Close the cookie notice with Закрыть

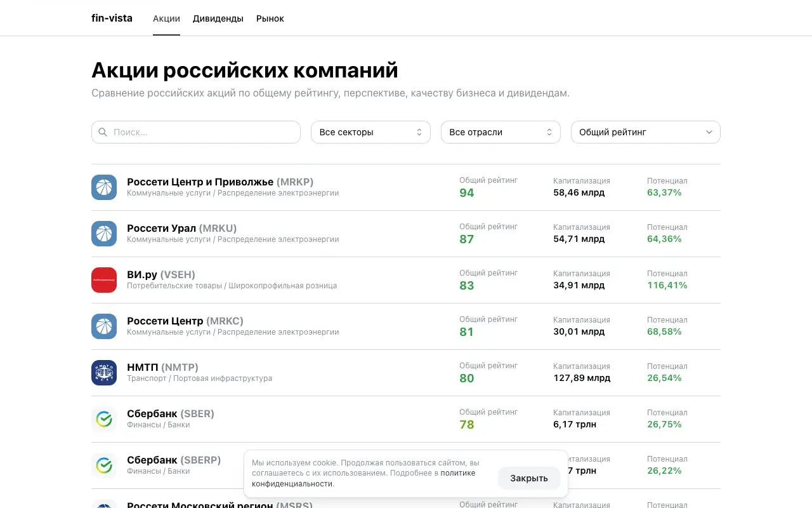pyautogui.click(x=529, y=478)
